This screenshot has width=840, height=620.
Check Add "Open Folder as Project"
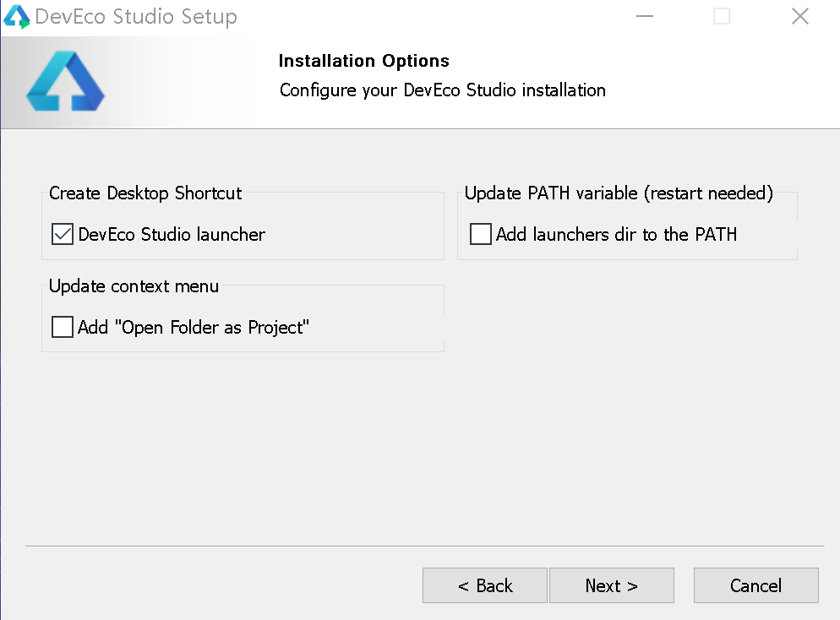pos(62,327)
